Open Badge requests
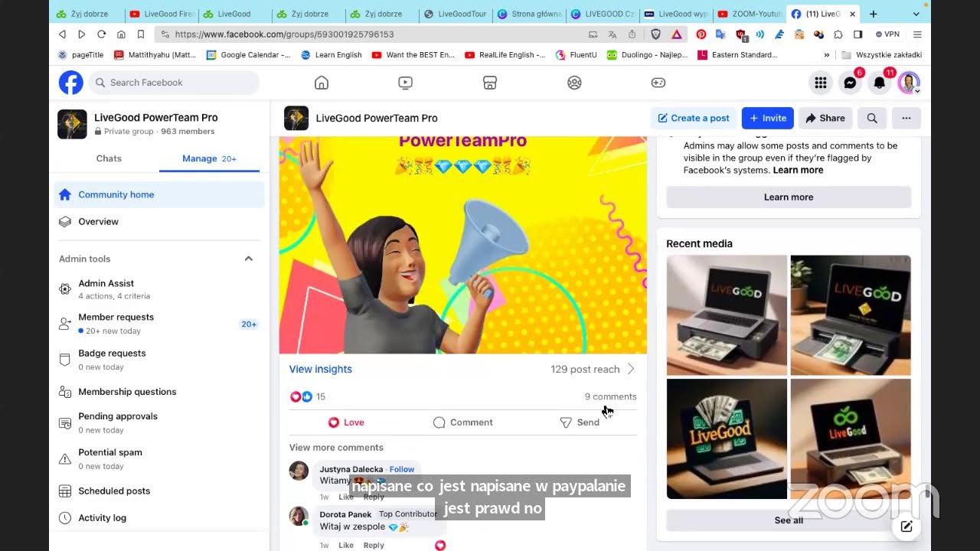The width and height of the screenshot is (980, 551). click(159, 360)
